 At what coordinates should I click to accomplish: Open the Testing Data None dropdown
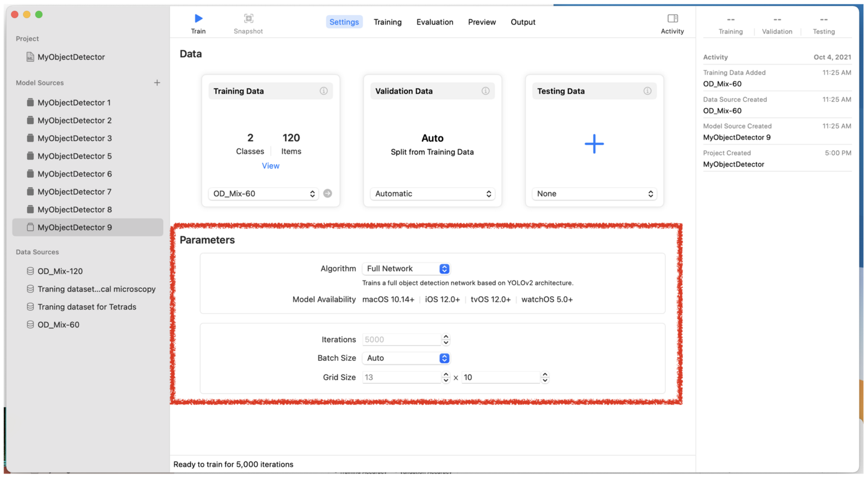click(594, 194)
